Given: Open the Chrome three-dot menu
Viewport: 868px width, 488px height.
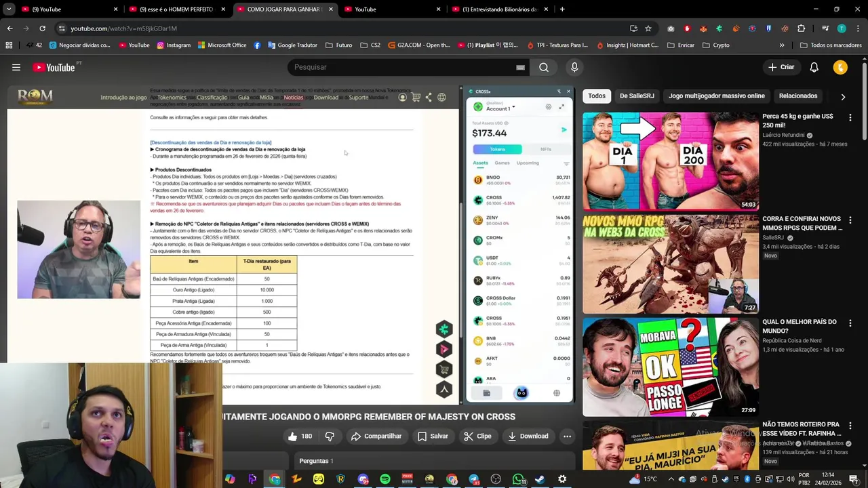Looking at the screenshot, I should click(x=857, y=28).
